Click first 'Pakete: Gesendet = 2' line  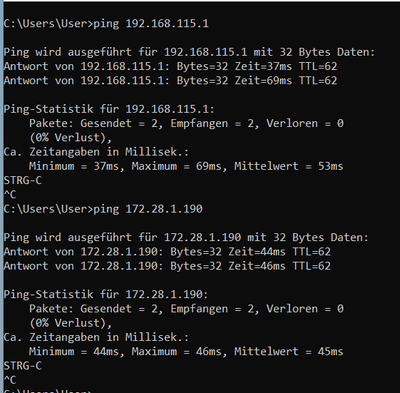point(186,123)
